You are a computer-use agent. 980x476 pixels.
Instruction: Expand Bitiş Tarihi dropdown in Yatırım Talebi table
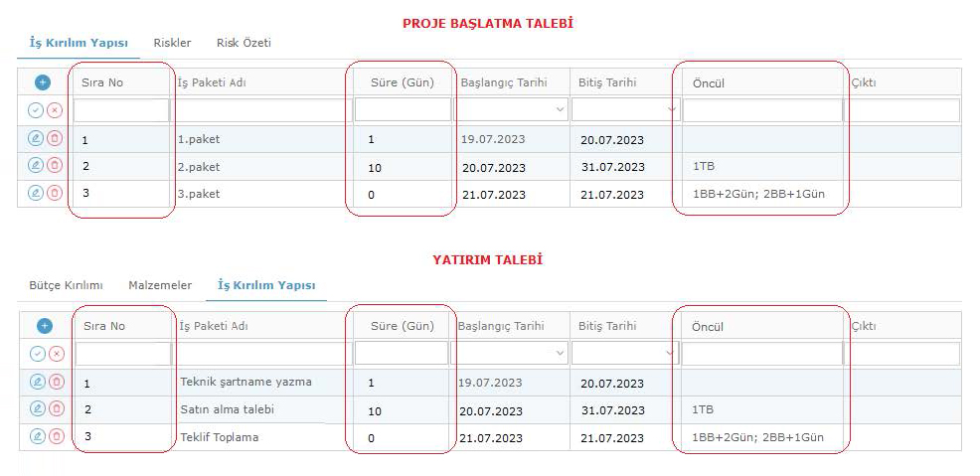click(x=669, y=354)
